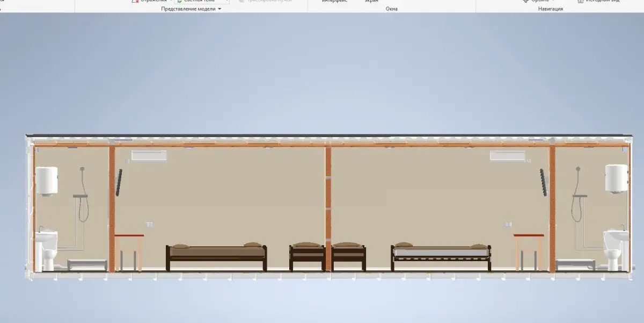Click the Навигация panel label

[x=551, y=9]
